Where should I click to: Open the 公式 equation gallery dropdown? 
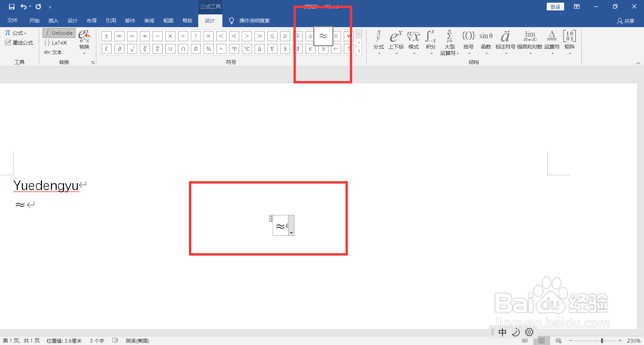tap(16, 33)
